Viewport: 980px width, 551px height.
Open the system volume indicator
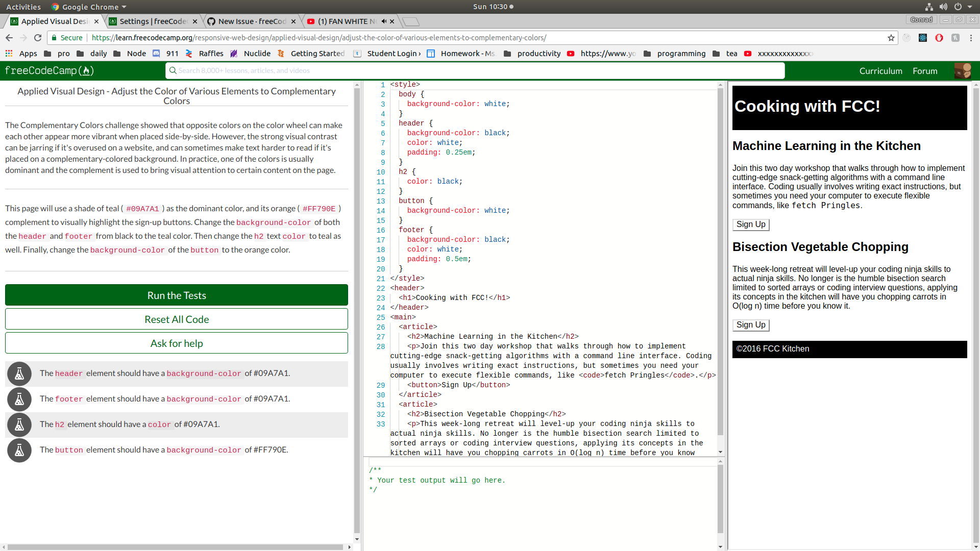(x=943, y=7)
